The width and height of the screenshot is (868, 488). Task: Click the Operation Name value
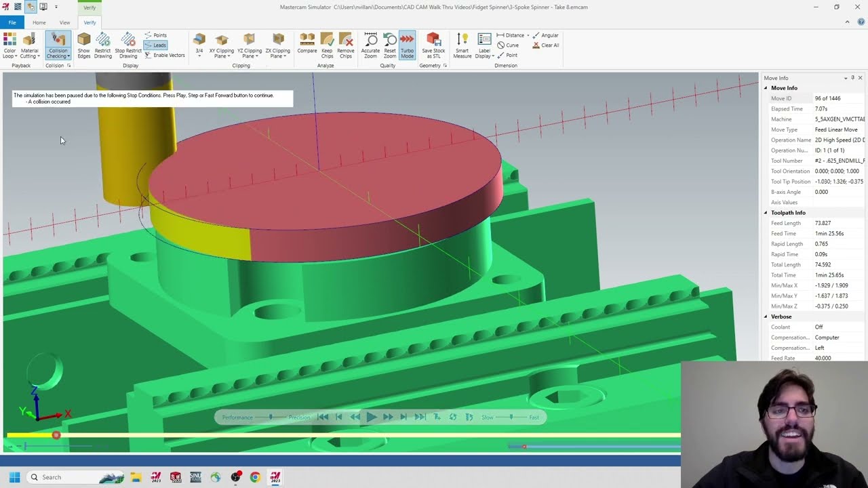point(840,140)
